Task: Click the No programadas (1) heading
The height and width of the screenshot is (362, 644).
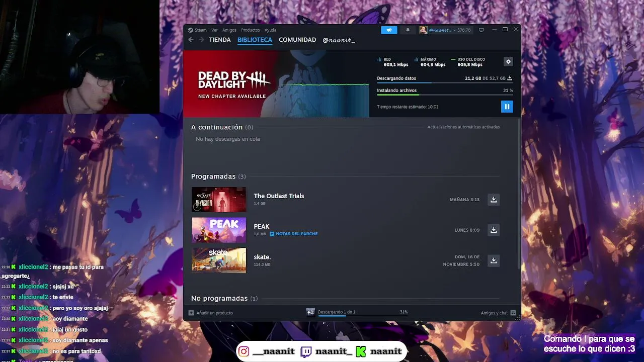Action: 224,298
